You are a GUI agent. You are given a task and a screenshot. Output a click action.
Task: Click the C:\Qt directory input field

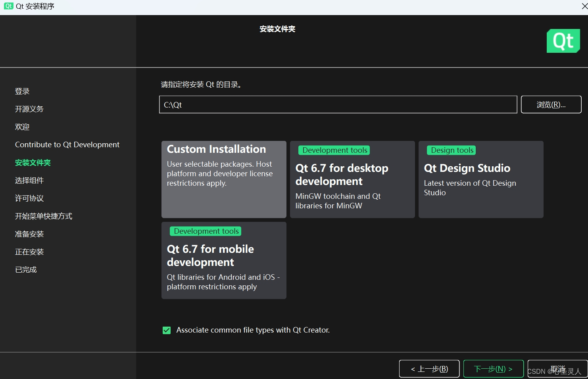click(x=337, y=104)
